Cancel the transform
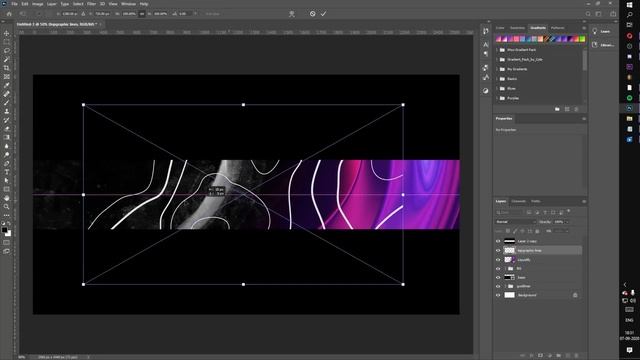This screenshot has width=640, height=360. coord(313,14)
